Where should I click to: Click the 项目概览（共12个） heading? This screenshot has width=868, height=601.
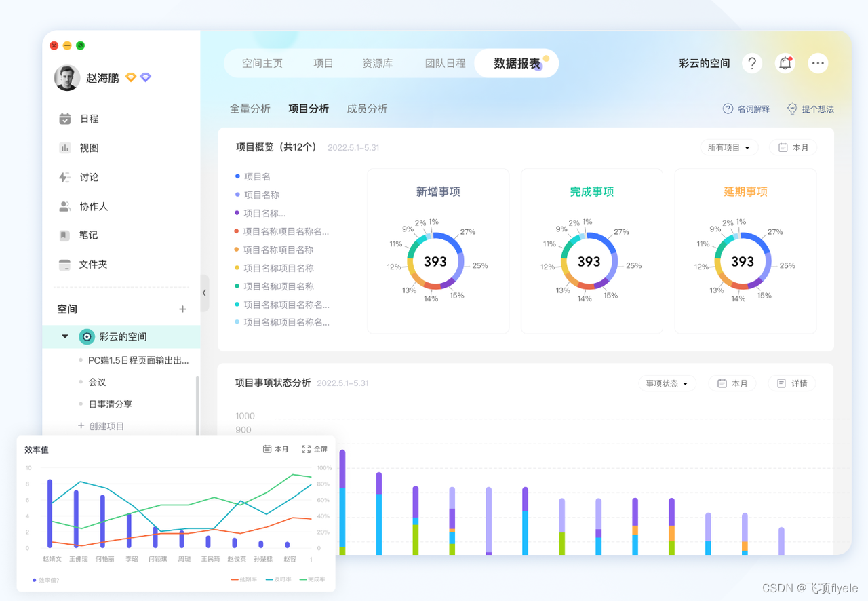coord(277,147)
